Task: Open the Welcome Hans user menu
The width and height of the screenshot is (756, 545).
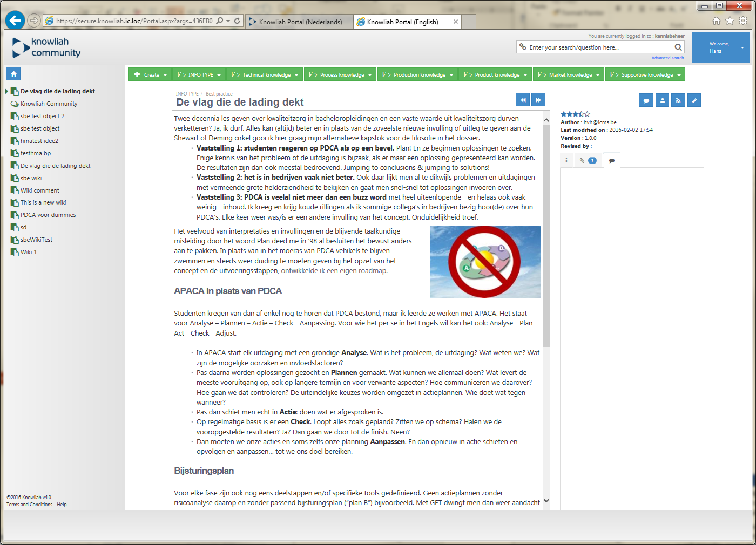Action: [x=720, y=47]
